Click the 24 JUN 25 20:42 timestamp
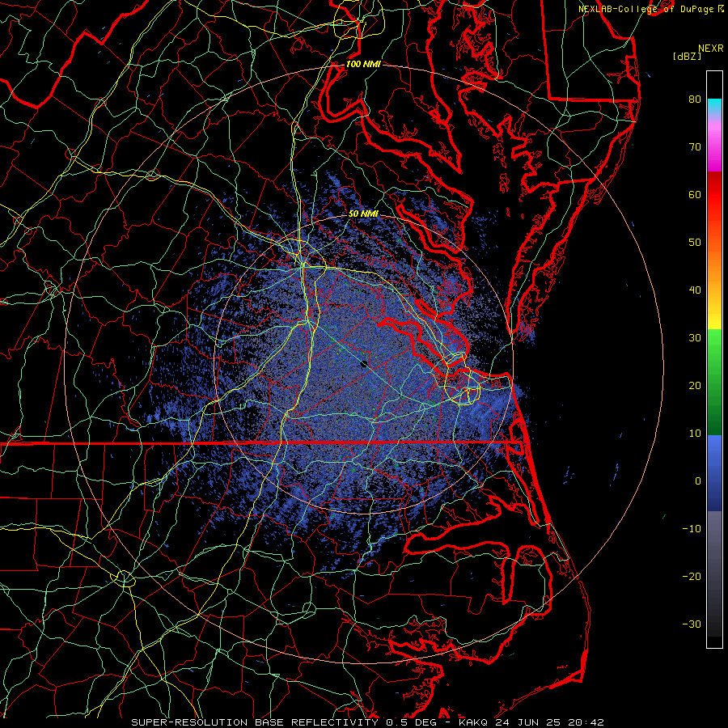This screenshot has width=728, height=728. coord(549,722)
